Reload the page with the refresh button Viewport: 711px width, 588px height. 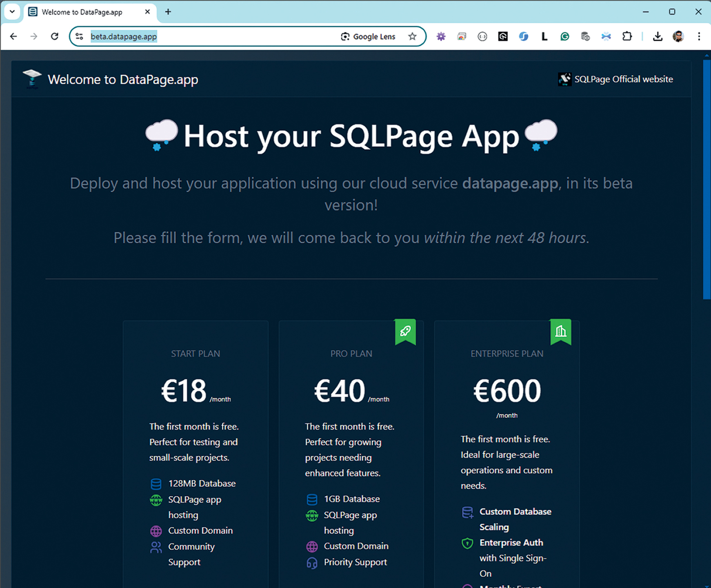coord(54,37)
